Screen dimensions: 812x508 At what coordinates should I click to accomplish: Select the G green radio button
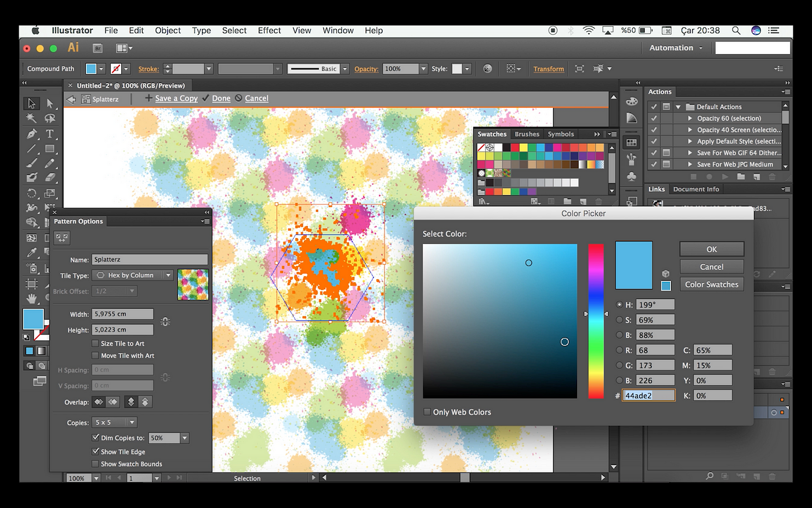619,365
